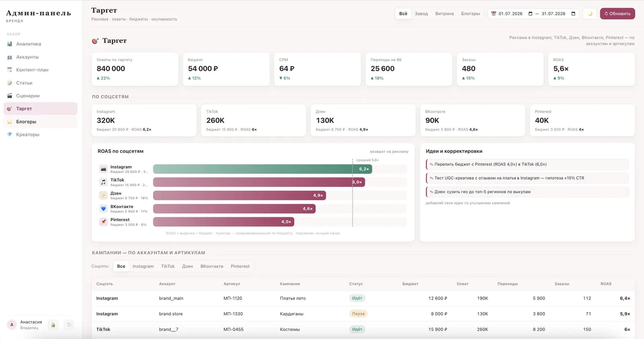
Task: Click the circular arrow icon next to the lock
Action: pos(69,325)
